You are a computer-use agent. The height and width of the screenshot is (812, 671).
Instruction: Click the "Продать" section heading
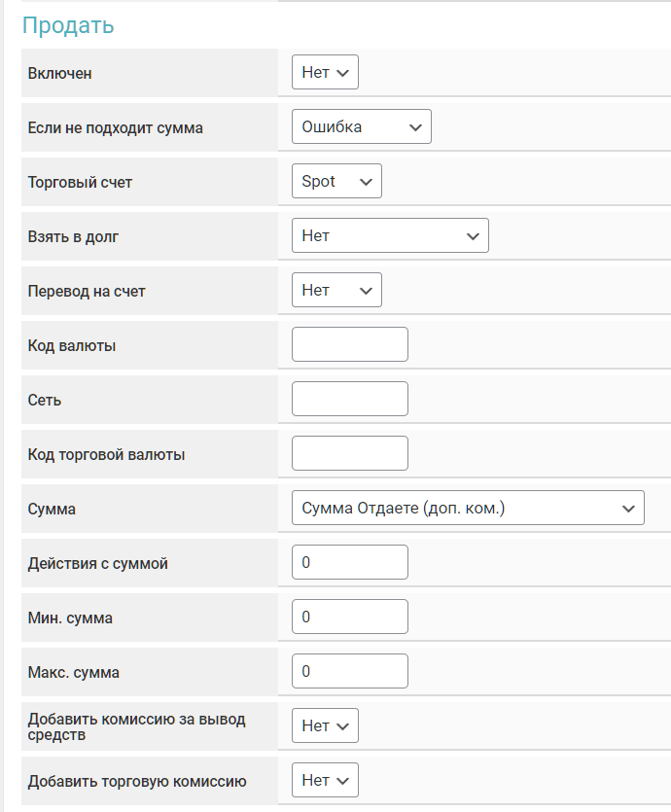pyautogui.click(x=68, y=26)
